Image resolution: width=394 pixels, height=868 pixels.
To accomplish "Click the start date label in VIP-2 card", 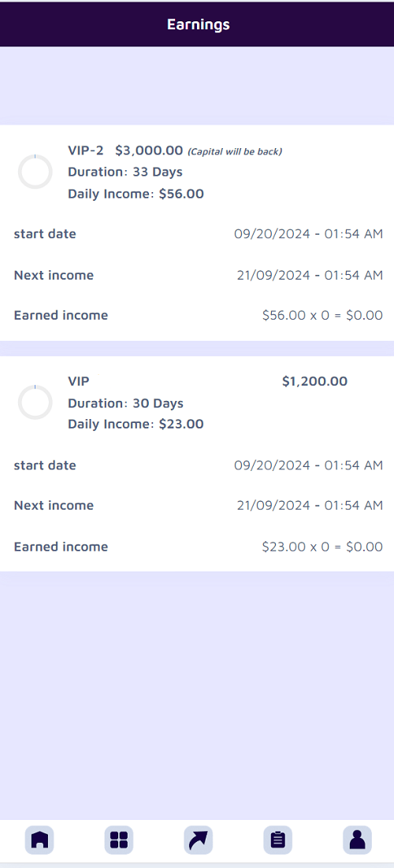I will [x=45, y=234].
